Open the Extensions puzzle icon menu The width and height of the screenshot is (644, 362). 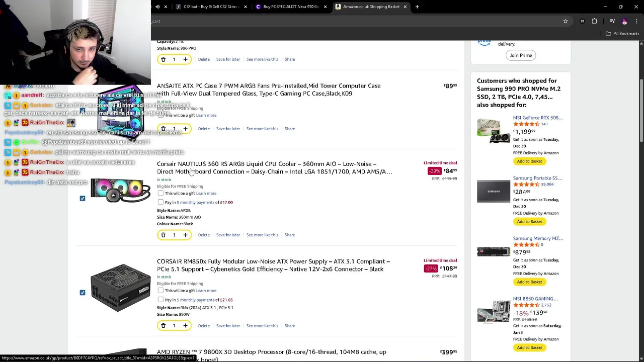tap(595, 21)
